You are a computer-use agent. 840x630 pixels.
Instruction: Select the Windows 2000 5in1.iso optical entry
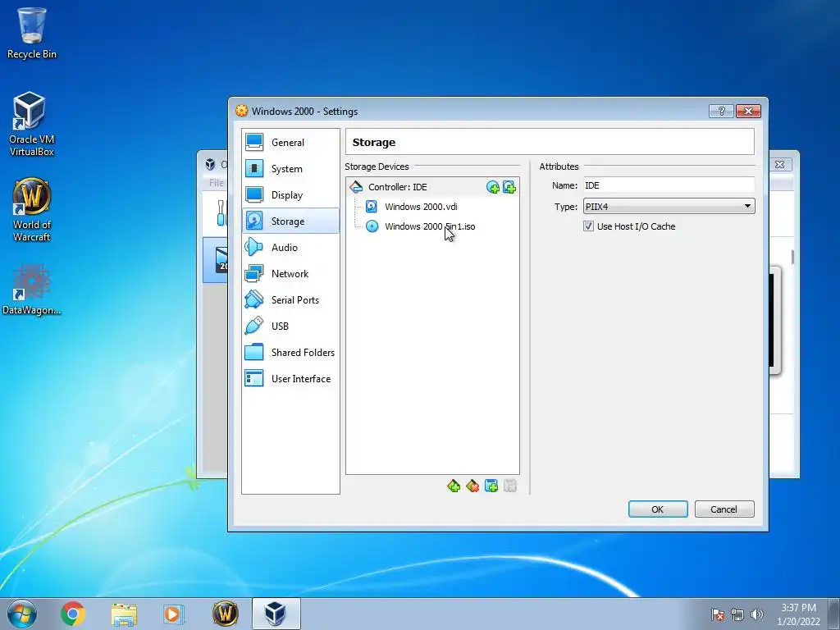click(x=432, y=226)
